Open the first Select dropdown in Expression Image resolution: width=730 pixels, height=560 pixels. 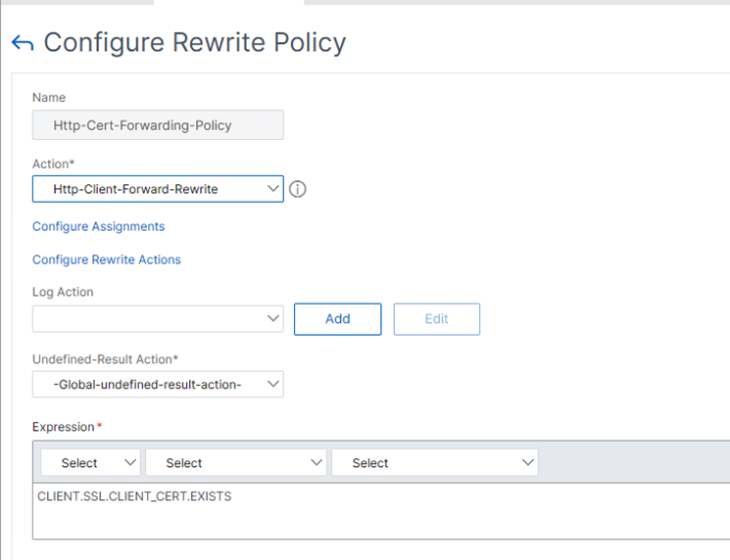pyautogui.click(x=90, y=463)
